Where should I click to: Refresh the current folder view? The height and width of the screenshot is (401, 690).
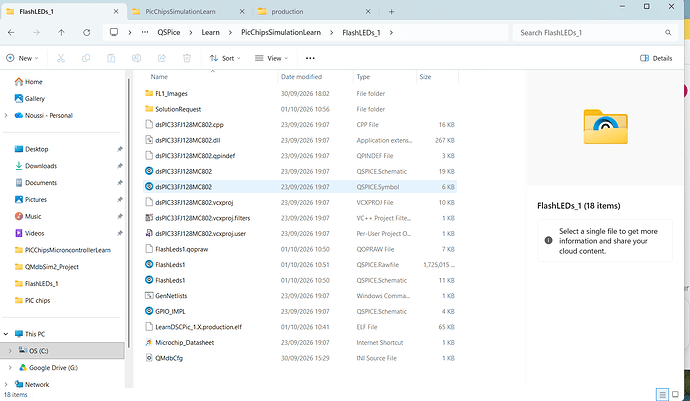point(87,33)
